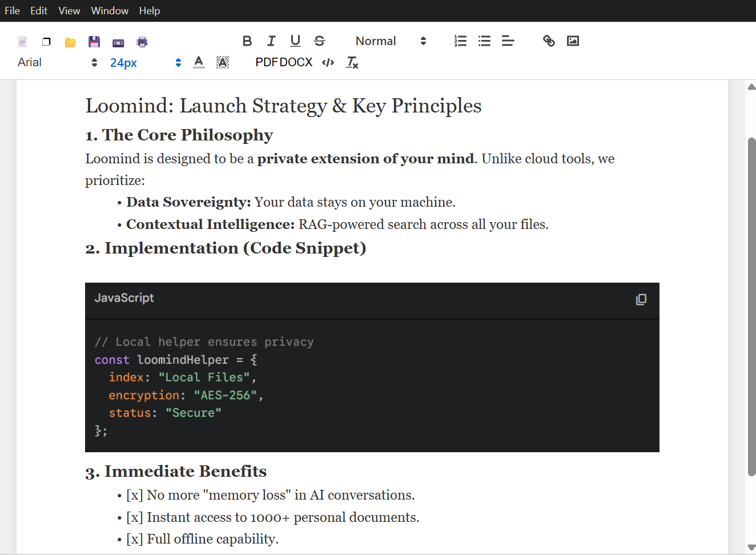Insert a hyperlink
756x555 pixels.
(549, 41)
